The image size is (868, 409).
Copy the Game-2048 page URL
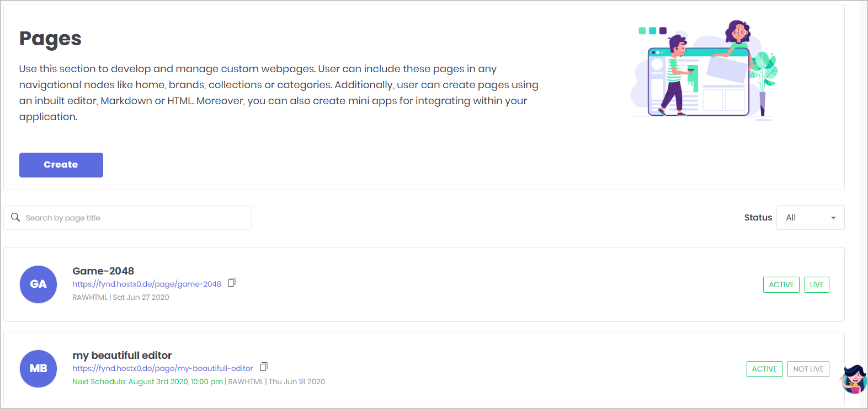[232, 282]
